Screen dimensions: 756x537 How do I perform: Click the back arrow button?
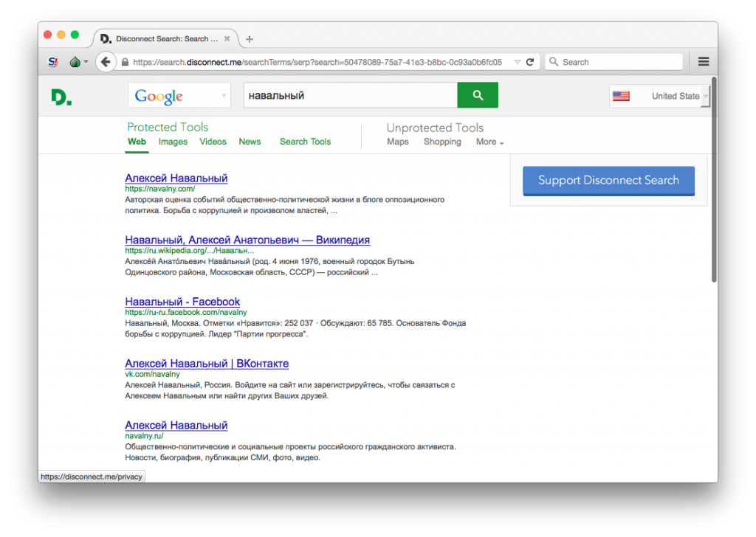coord(106,62)
